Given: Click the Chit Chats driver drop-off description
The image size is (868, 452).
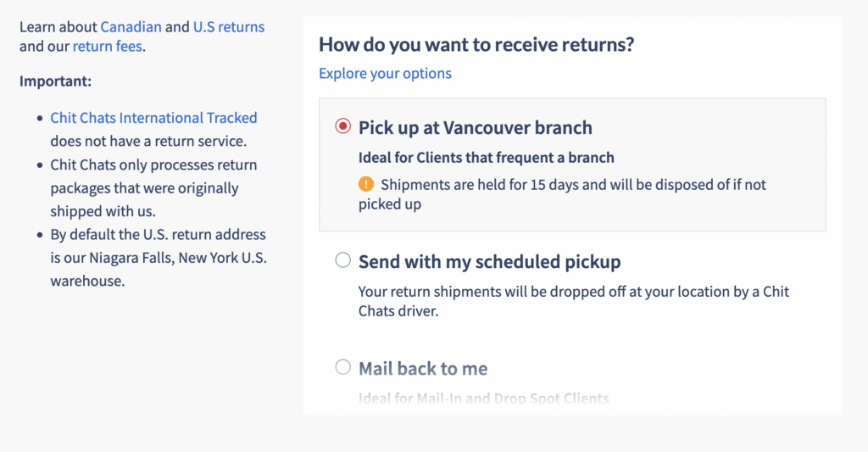Looking at the screenshot, I should 574,301.
